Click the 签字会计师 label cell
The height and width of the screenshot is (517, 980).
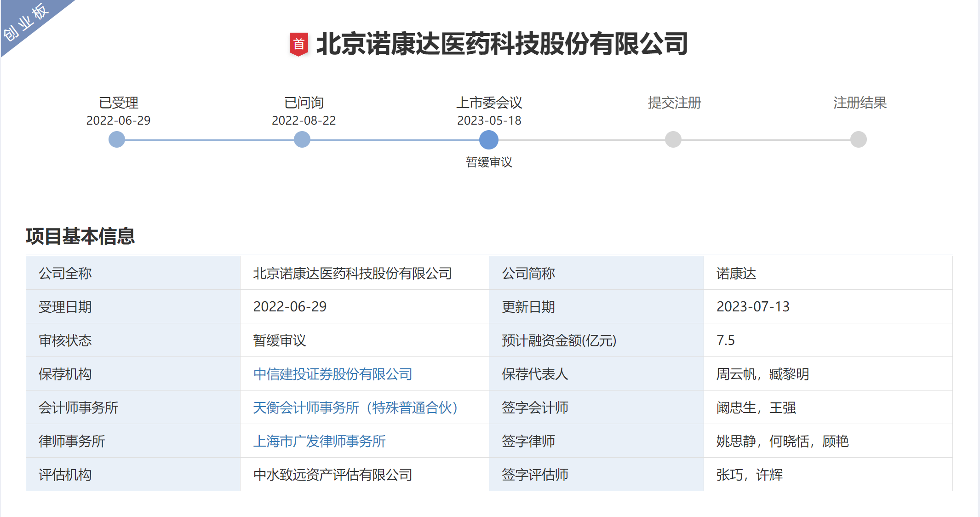[596, 408]
